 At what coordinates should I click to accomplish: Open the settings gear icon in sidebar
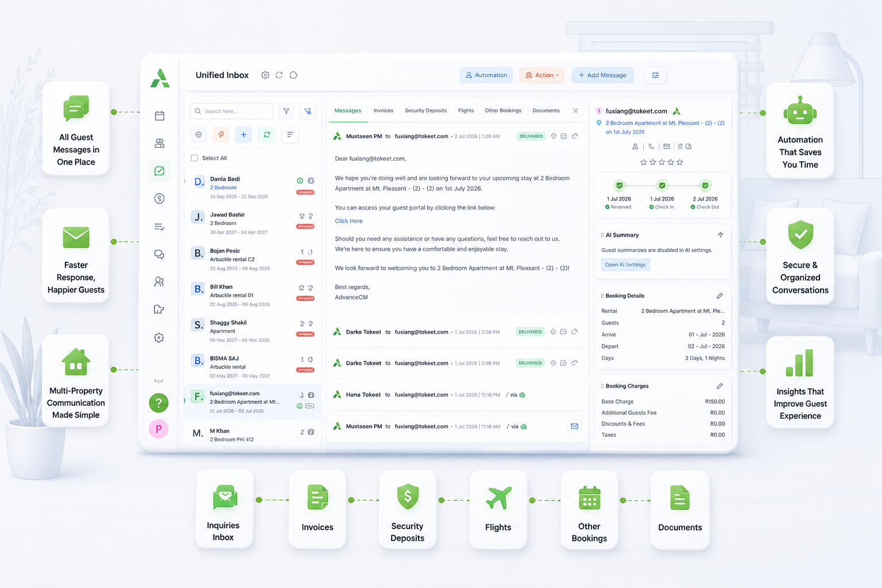click(160, 338)
